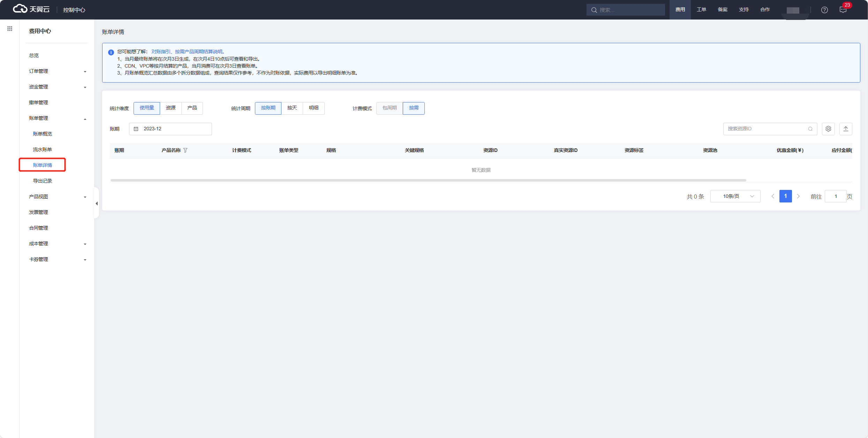Click the export upload icon
Screen dimensions: 868x438
846,129
